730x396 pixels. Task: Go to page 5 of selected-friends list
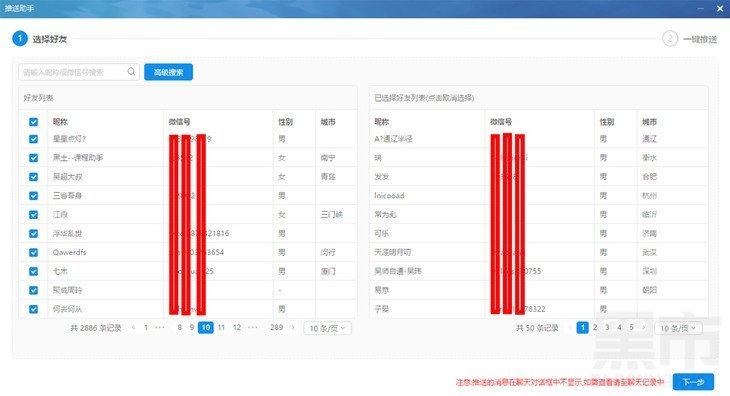(x=632, y=328)
